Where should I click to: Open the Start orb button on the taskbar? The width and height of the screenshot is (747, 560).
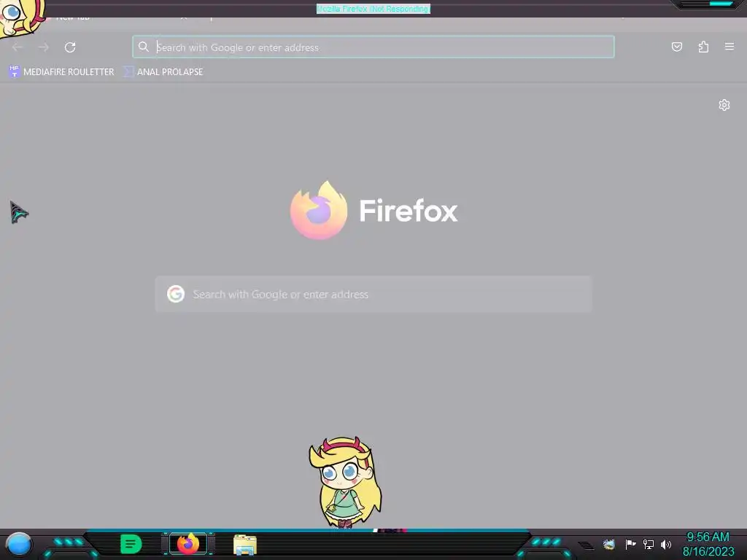tap(19, 544)
